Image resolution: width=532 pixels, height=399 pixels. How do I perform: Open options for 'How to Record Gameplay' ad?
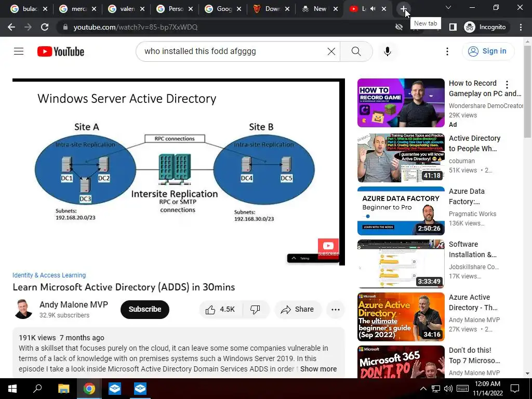coord(507,85)
